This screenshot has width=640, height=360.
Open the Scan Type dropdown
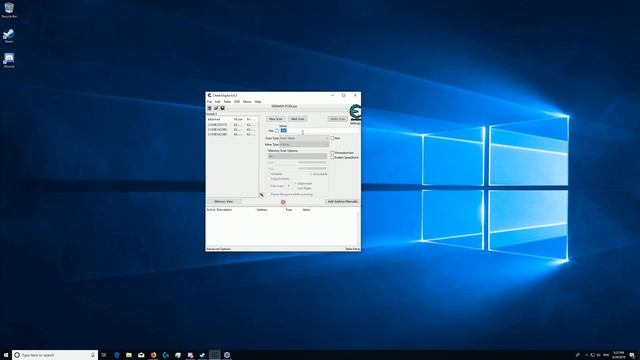pyautogui.click(x=304, y=138)
